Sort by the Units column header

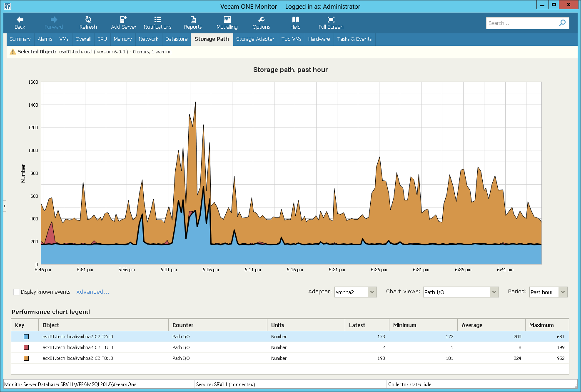point(306,325)
